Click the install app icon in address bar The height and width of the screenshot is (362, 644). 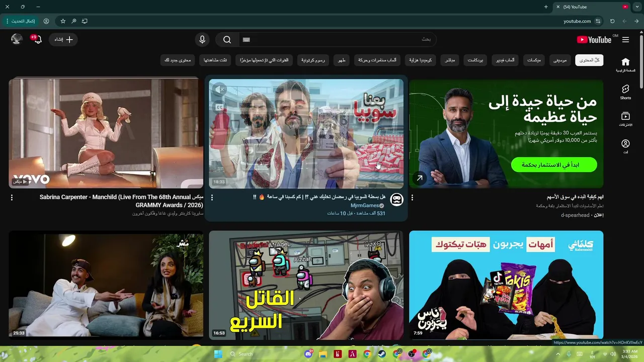pos(85,21)
